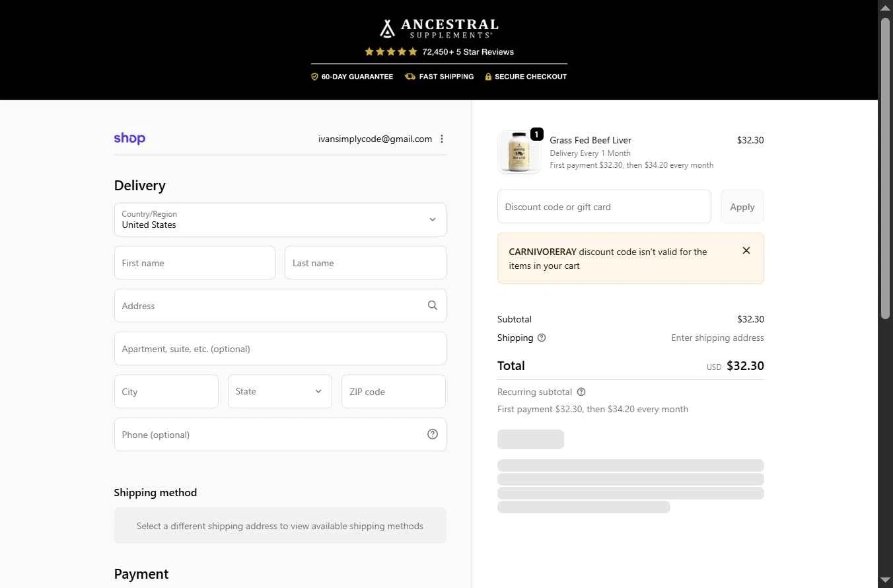This screenshot has height=588, width=893.
Task: Click the Ancestral Supplements logo
Action: 439,28
